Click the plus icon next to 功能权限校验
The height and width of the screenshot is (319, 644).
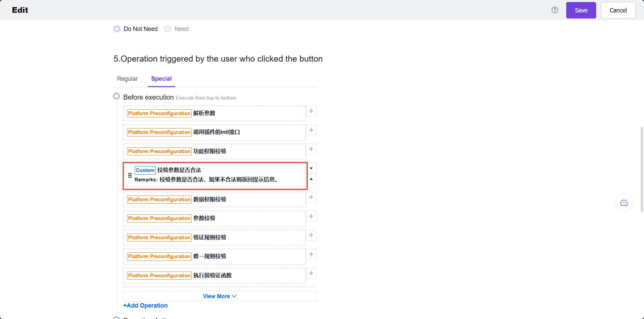[x=311, y=149]
